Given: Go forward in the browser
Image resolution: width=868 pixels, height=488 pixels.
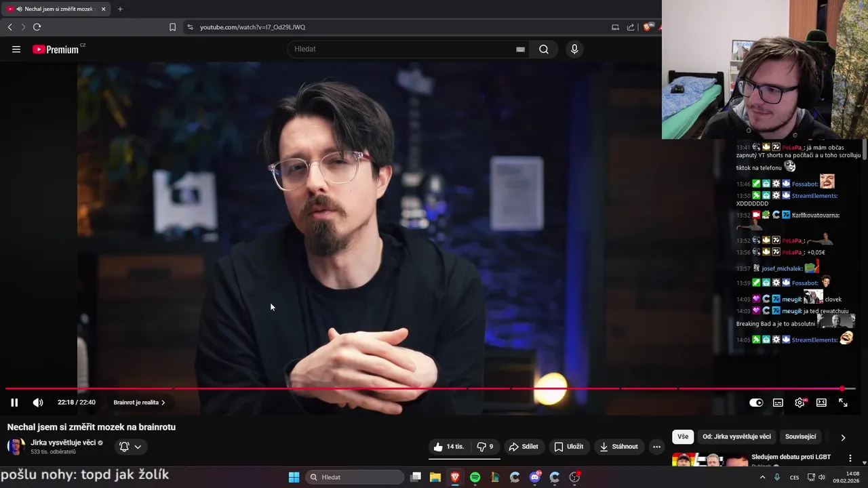Looking at the screenshot, I should point(23,27).
